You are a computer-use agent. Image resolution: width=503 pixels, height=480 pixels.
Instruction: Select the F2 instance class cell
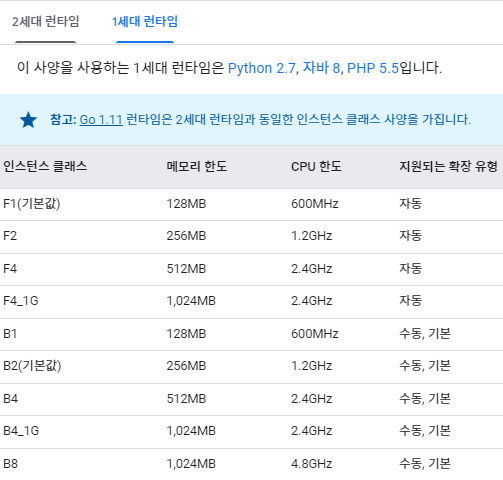pos(10,236)
